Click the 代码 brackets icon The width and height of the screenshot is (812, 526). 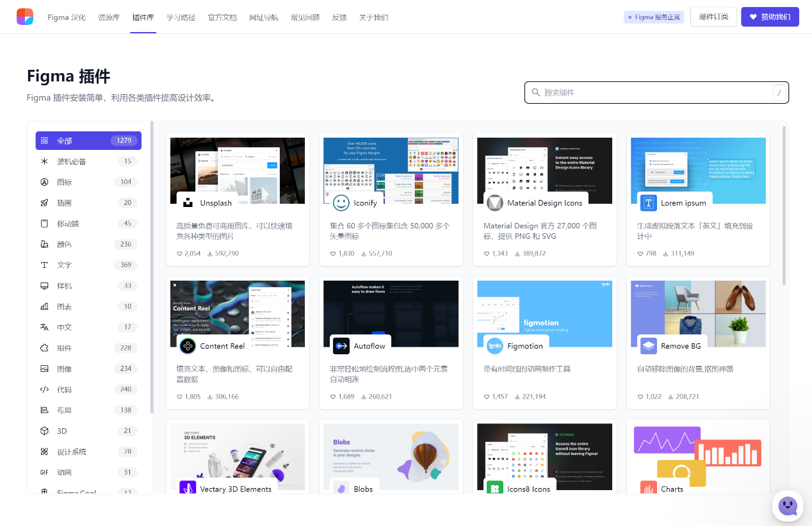44,390
